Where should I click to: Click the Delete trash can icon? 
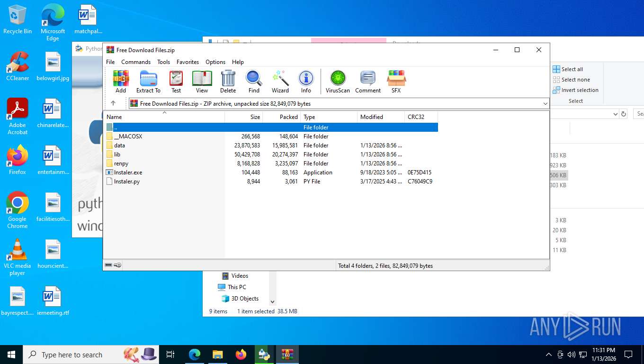pos(228,82)
